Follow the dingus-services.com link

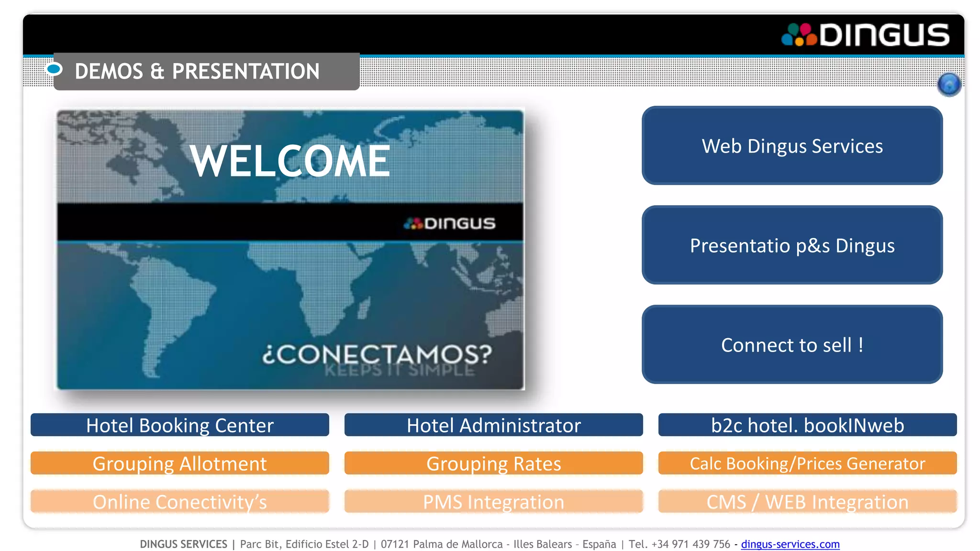[790, 544]
